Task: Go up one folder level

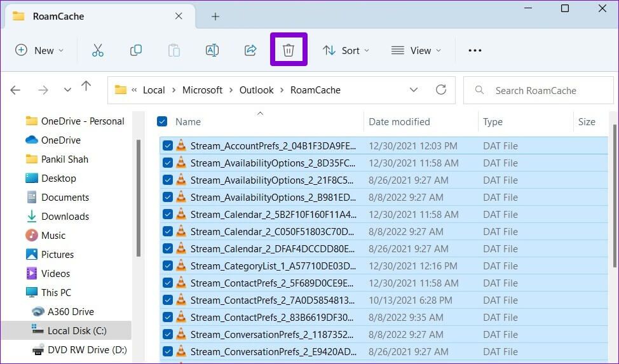Action: click(86, 86)
